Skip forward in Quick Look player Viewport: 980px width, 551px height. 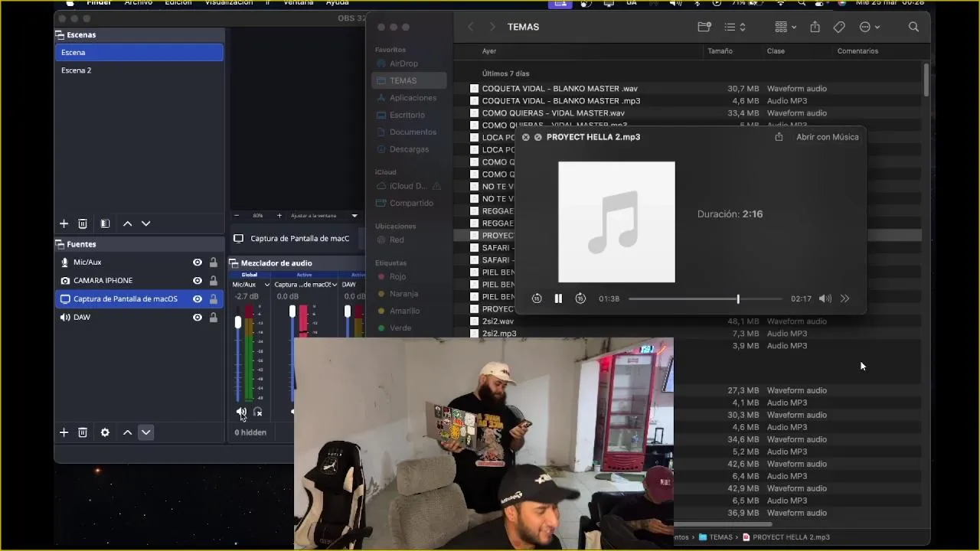580,298
